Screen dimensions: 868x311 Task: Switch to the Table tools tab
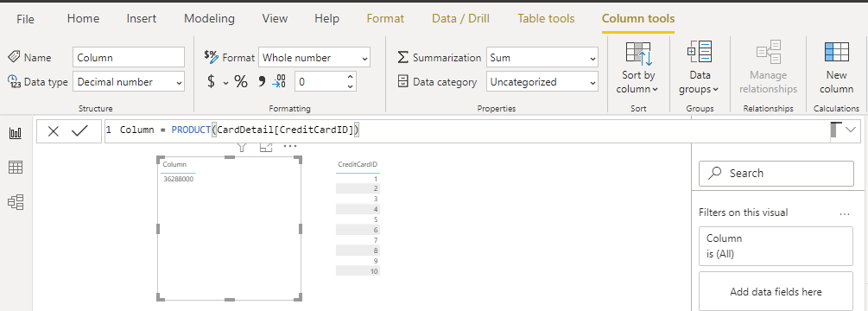pyautogui.click(x=546, y=19)
